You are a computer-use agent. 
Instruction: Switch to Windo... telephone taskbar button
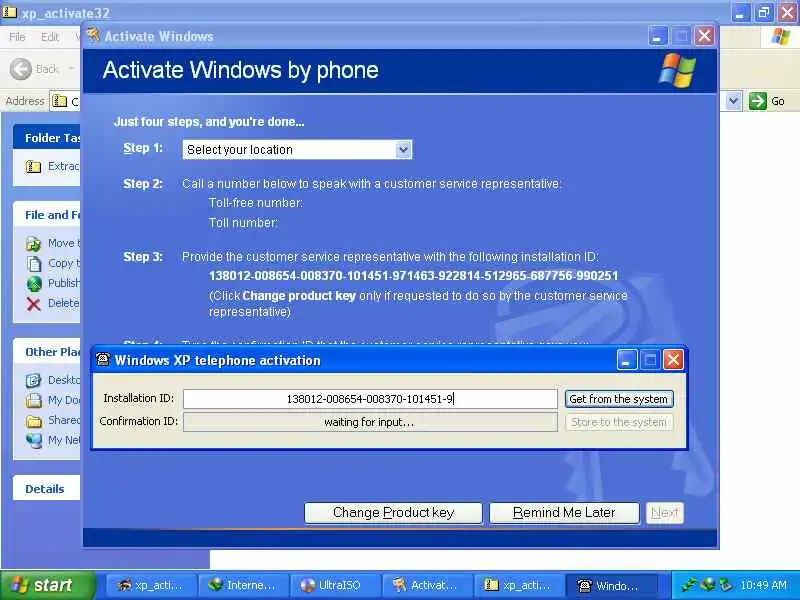click(x=610, y=585)
